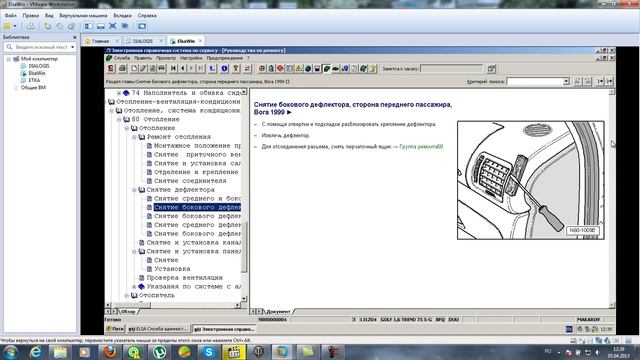Select Снятие соединителя tree item

pyautogui.click(x=190, y=181)
